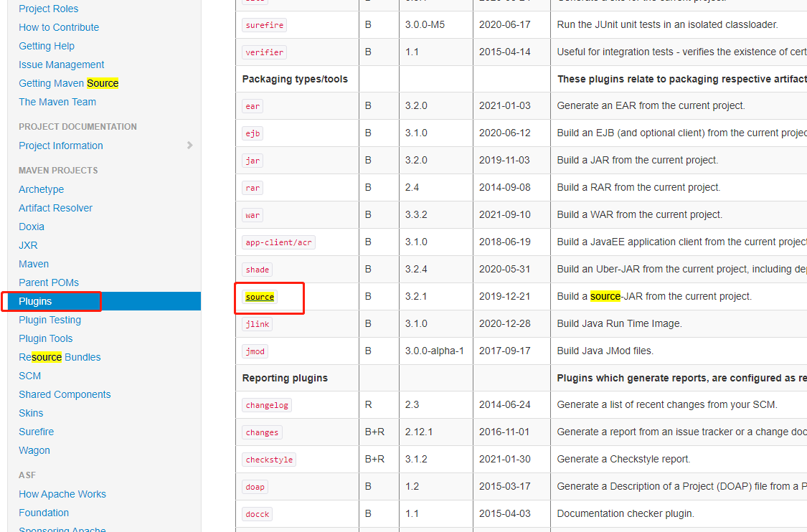807x532 pixels.
Task: Open the surefire plugin link
Action: click(x=265, y=25)
